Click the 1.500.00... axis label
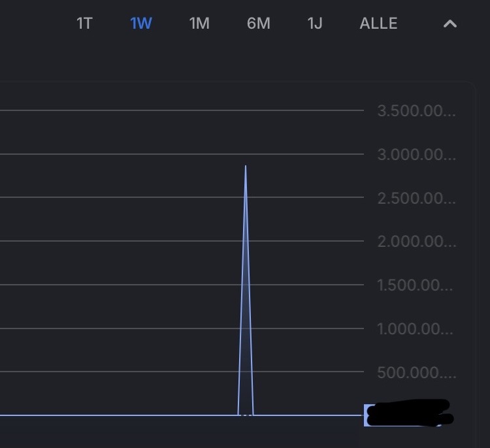The height and width of the screenshot is (448, 490). [x=415, y=285]
